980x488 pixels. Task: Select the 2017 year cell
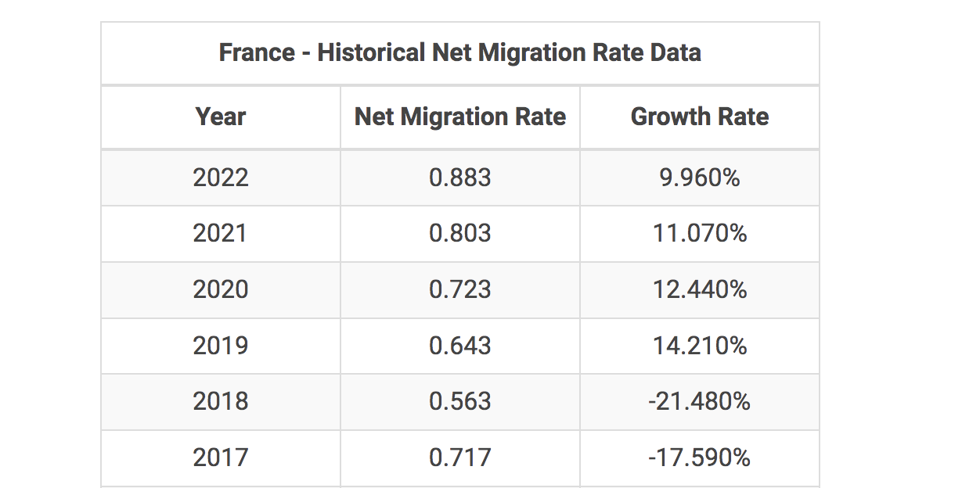tap(221, 457)
